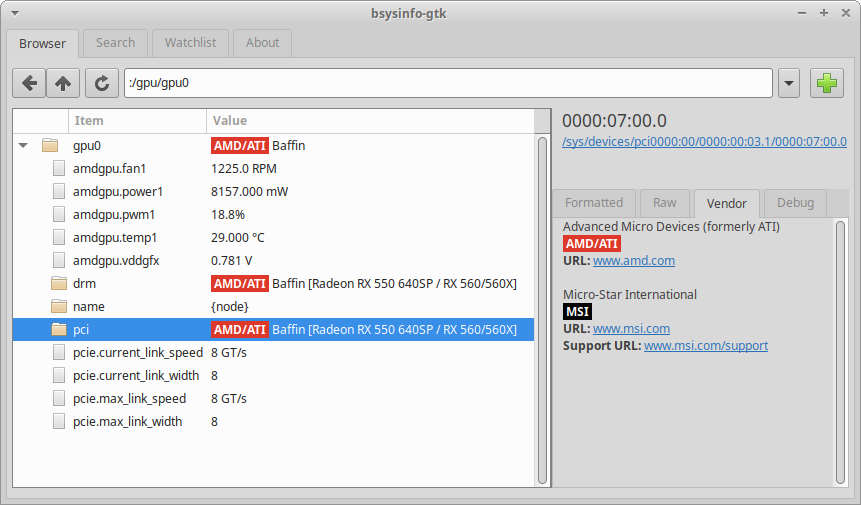Click the back arrow navigation button

(29, 83)
